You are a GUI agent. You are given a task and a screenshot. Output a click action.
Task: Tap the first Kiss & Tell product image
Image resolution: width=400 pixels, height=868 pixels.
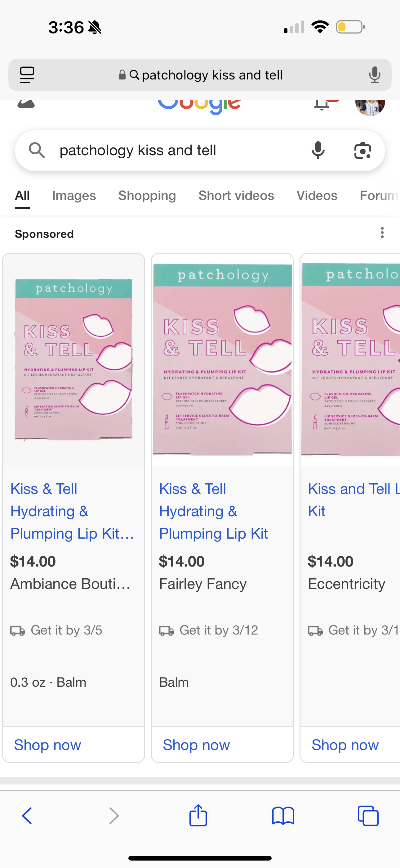tap(73, 359)
